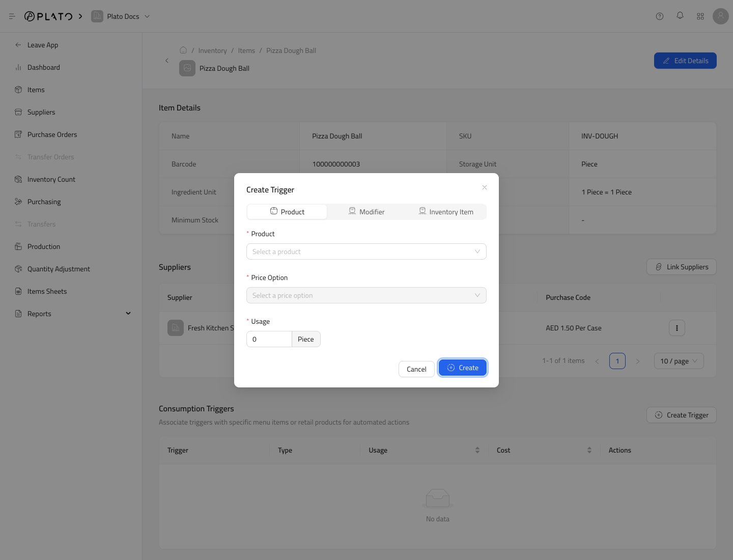Click the Cancel button
This screenshot has width=733, height=560.
[x=416, y=369]
